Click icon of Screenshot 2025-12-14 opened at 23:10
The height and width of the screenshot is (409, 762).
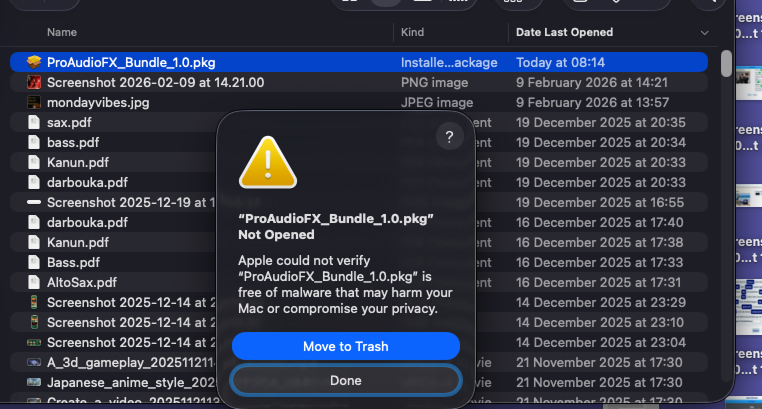coord(34,322)
